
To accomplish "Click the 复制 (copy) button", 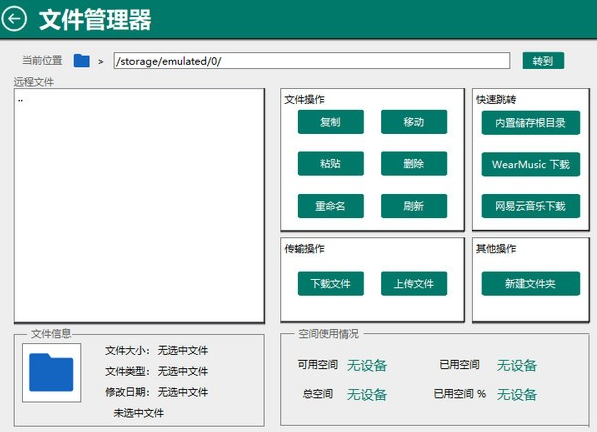I will (330, 122).
